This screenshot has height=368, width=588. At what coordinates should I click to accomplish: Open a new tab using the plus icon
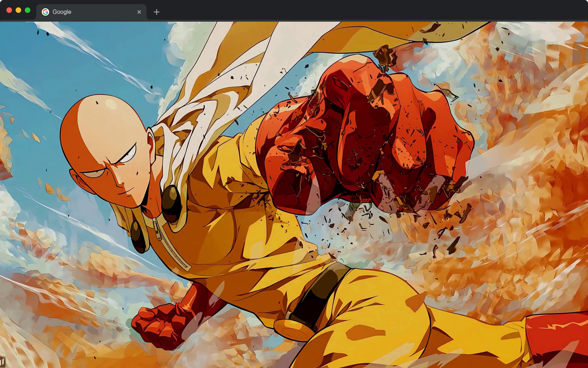coord(156,12)
